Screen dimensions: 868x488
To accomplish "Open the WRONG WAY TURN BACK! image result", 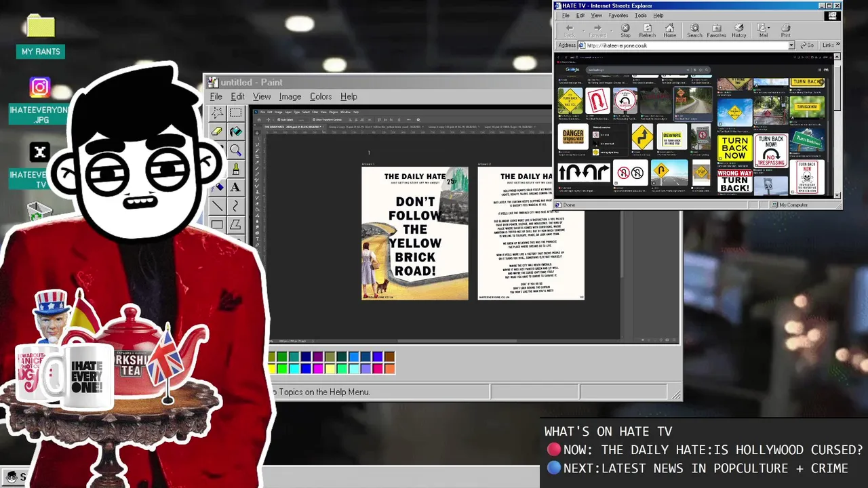I will pyautogui.click(x=734, y=182).
